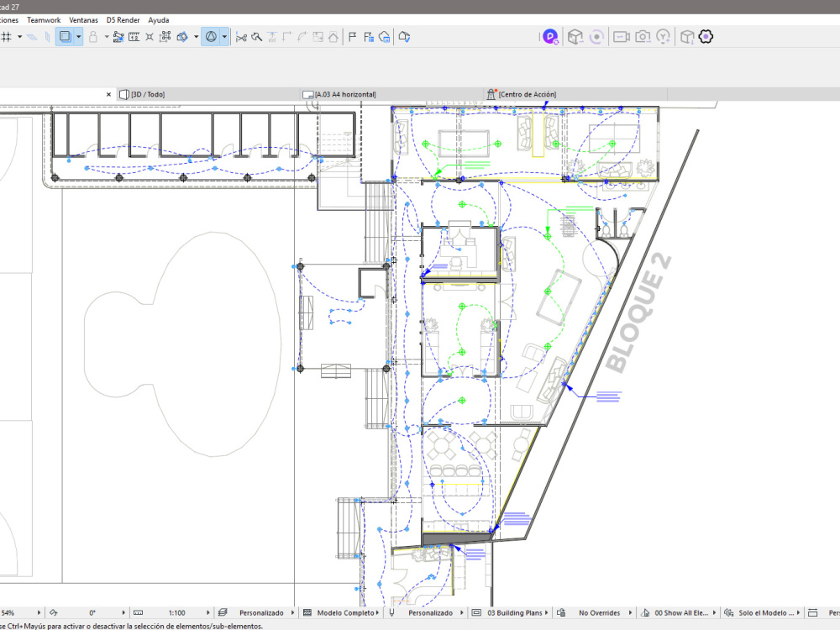Image resolution: width=840 pixels, height=630 pixels.
Task: Click the grayed corner intersect icon
Action: click(x=286, y=37)
